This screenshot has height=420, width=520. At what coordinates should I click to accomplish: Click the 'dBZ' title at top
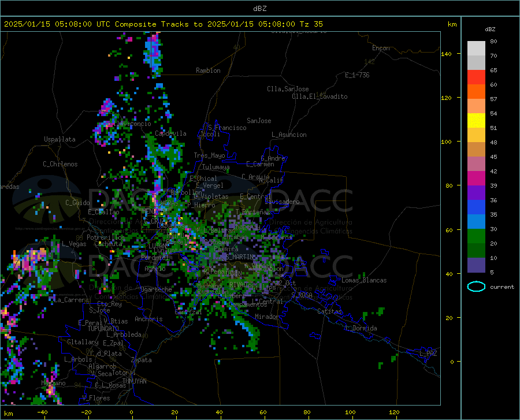[259, 9]
